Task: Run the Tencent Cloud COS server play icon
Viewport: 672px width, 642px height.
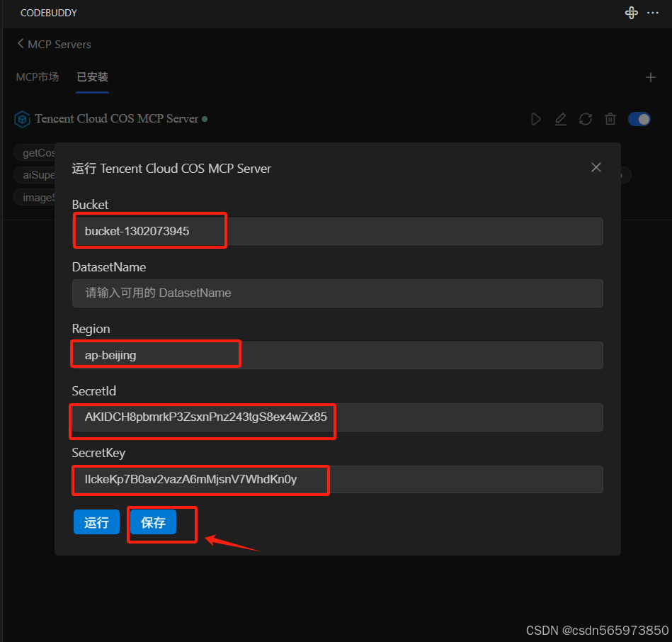Action: tap(536, 119)
